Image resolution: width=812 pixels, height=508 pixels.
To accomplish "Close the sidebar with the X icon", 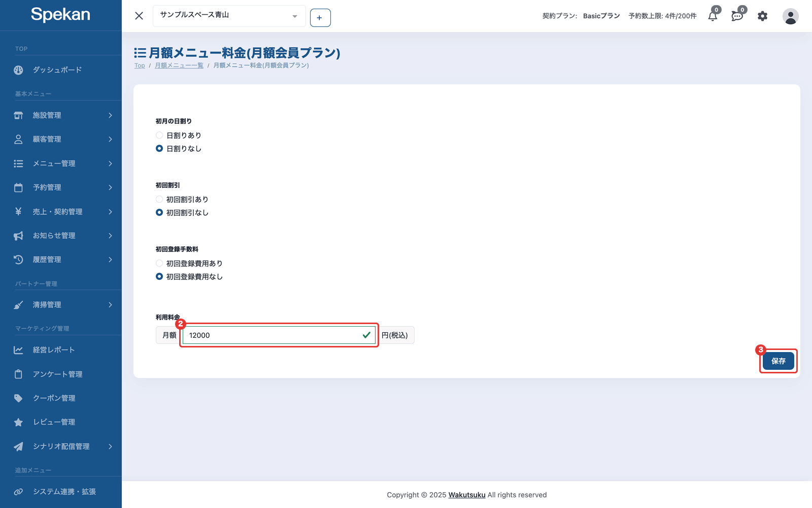I will (139, 16).
